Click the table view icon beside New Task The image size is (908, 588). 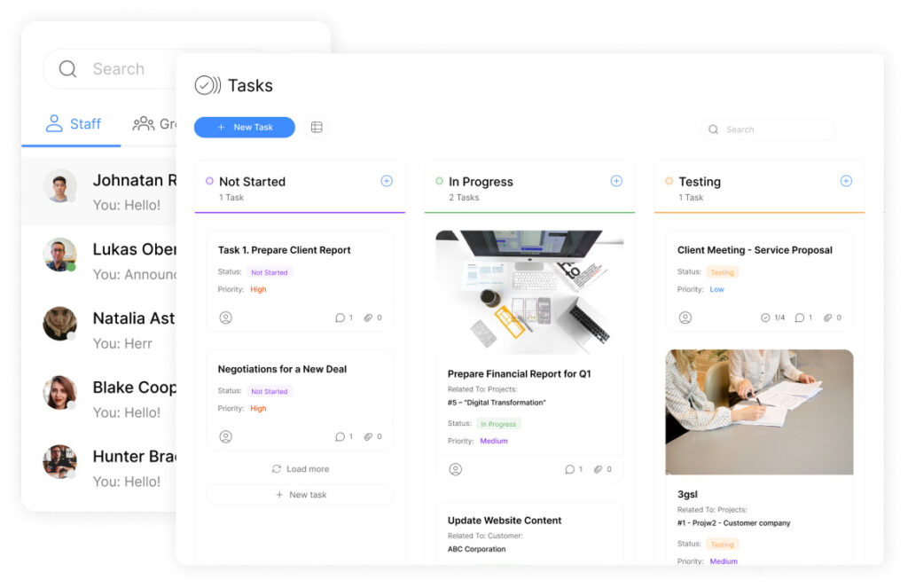(x=317, y=128)
